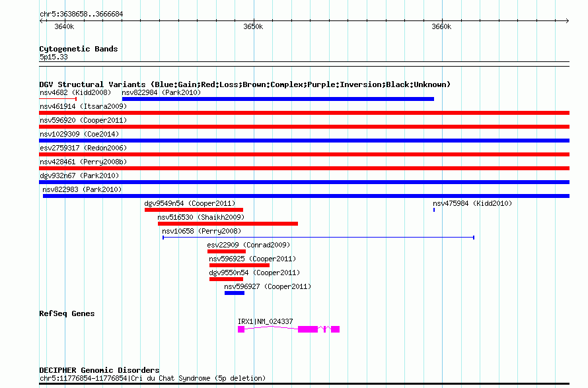The image size is (588, 388).
Task: Click the RefSeq Genes track title
Action: [x=67, y=313]
